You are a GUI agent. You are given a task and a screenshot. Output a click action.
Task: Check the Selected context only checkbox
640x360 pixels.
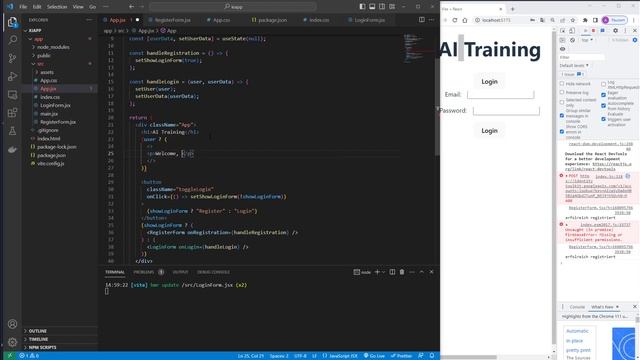click(562, 102)
